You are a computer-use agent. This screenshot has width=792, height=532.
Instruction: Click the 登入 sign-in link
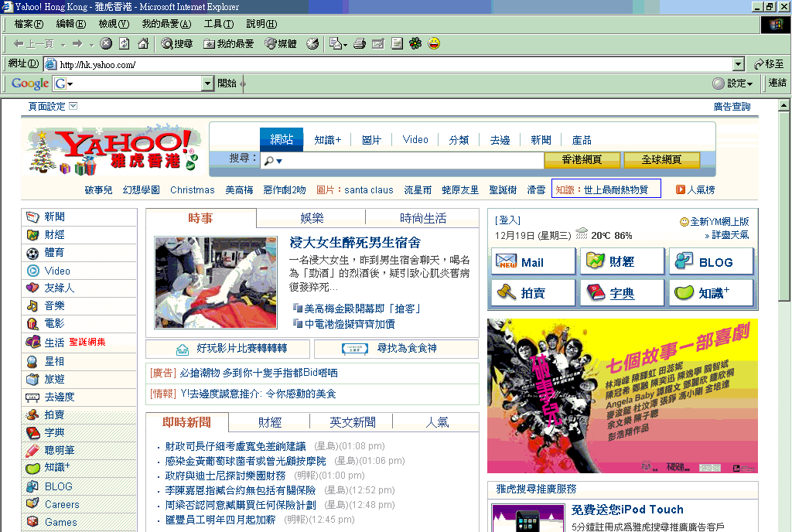coord(507,220)
